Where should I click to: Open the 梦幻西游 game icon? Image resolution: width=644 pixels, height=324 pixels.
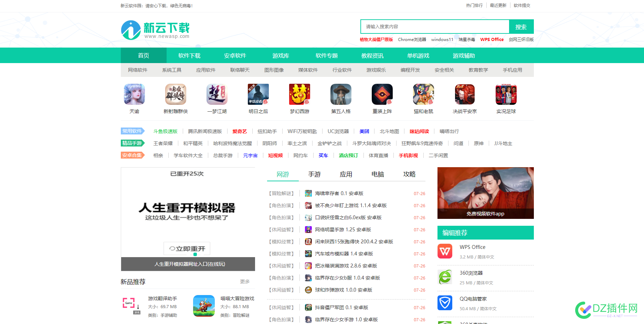299,94
